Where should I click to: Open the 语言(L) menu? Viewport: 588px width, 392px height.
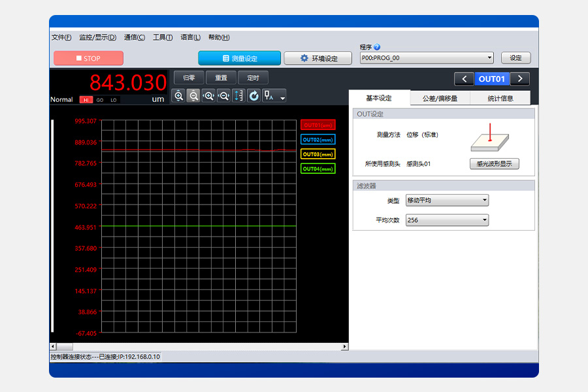click(x=191, y=37)
